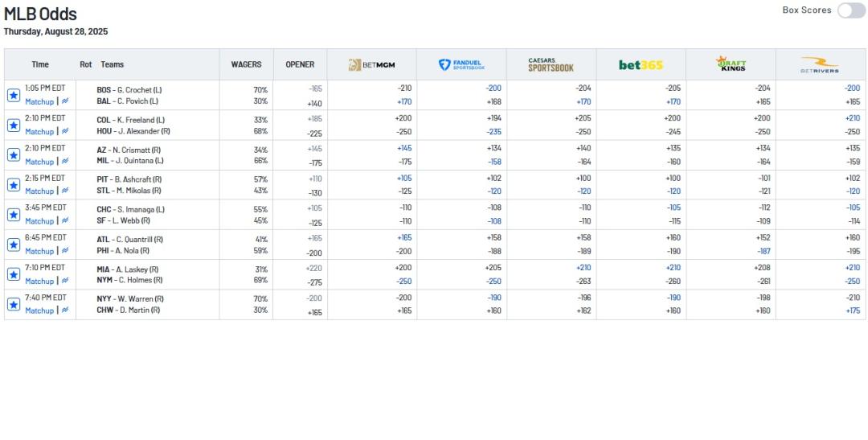Favorite the BOS vs BAL game star
This screenshot has height=440, width=868.
14,95
